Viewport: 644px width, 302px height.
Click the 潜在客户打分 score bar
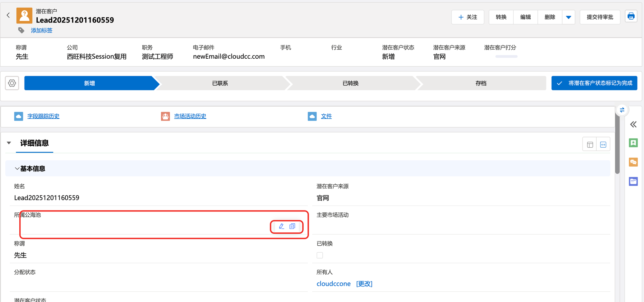(506, 57)
